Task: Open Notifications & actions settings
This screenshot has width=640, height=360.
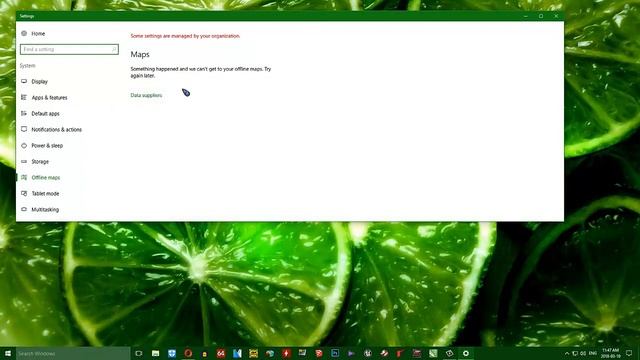Action: click(56, 129)
